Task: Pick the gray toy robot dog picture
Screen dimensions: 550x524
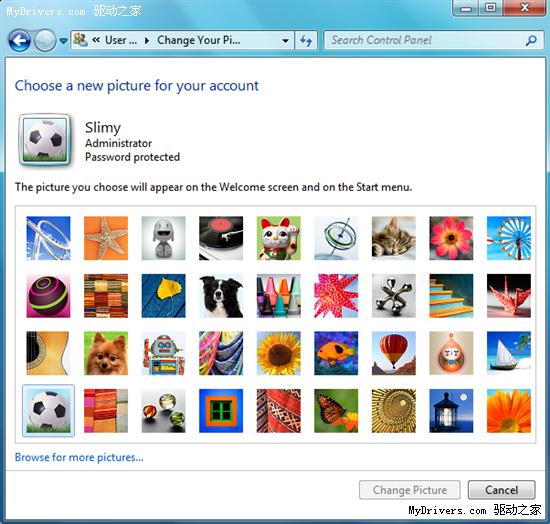Action: click(163, 238)
